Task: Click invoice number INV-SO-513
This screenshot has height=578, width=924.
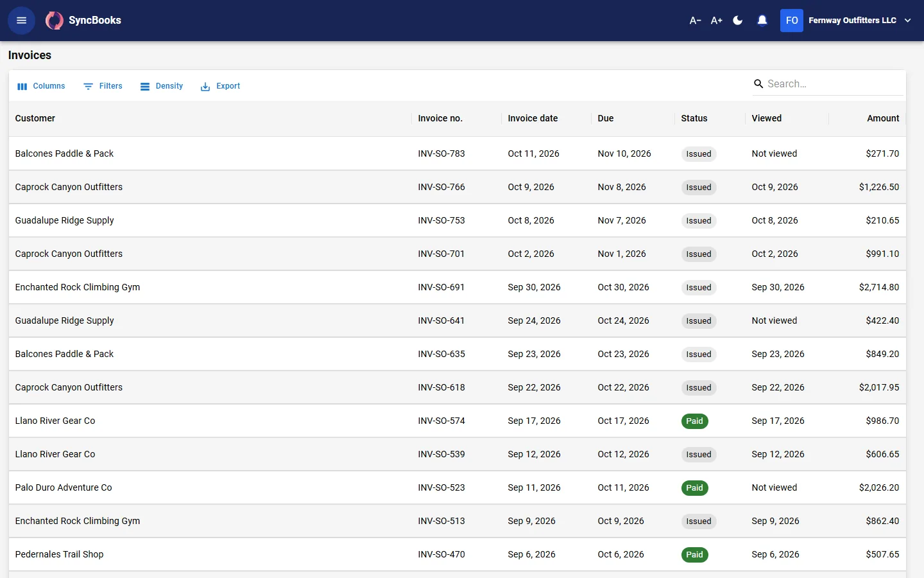Action: (x=441, y=521)
